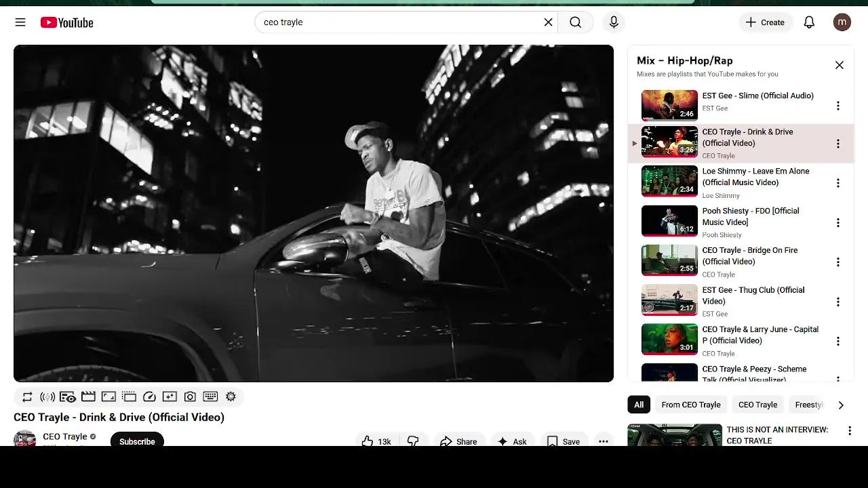Clear the search box text
The image size is (868, 488).
coord(549,22)
